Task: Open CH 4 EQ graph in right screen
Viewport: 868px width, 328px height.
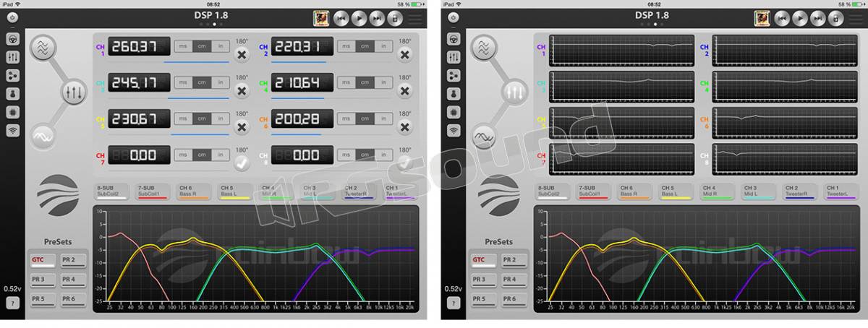Action: click(x=786, y=87)
